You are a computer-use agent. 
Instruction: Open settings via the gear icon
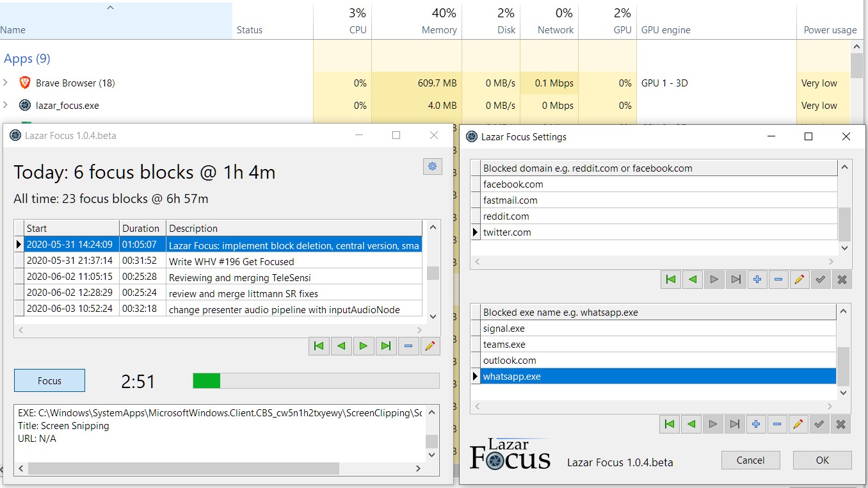pos(433,167)
